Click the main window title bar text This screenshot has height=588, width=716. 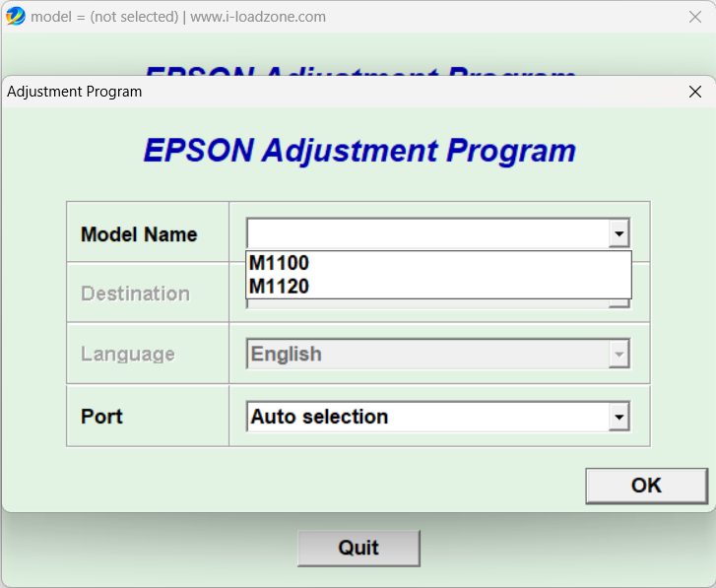pos(178,17)
